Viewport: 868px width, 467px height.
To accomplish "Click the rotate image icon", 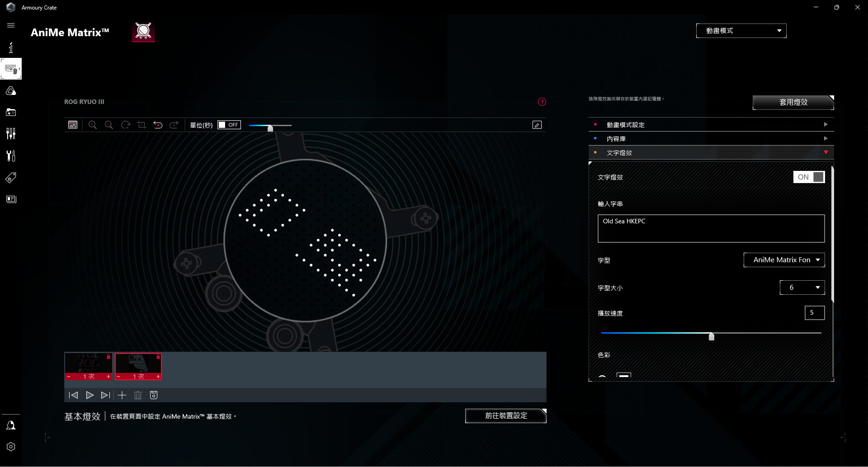I will [x=126, y=125].
